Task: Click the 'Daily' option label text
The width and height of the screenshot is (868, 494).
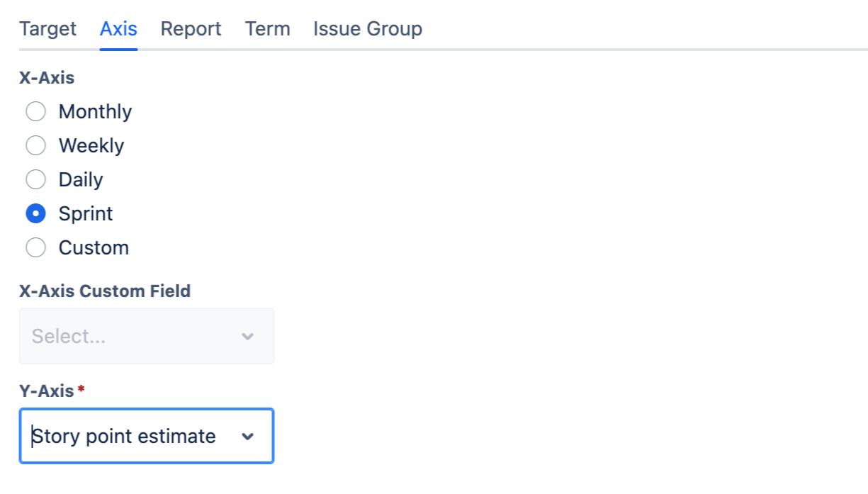Action: click(81, 180)
